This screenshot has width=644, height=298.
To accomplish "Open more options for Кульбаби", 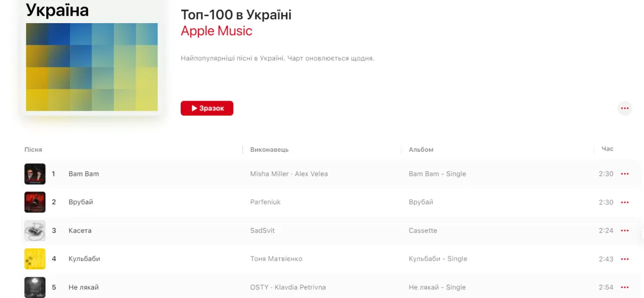I will pos(625,259).
